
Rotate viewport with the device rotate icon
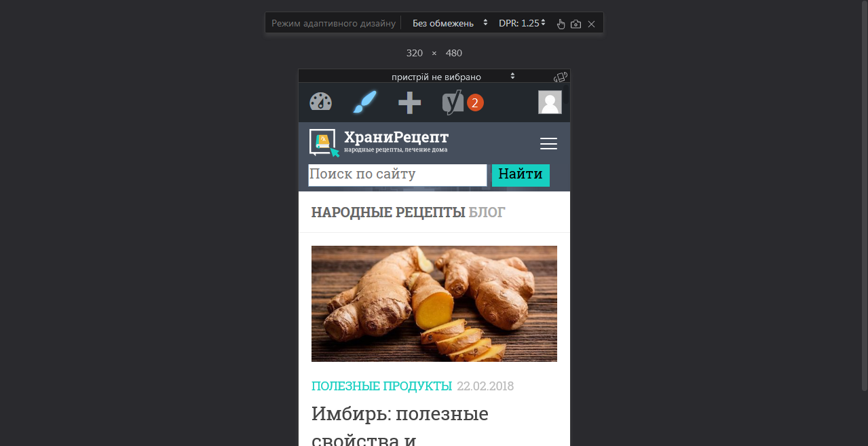[x=560, y=77]
